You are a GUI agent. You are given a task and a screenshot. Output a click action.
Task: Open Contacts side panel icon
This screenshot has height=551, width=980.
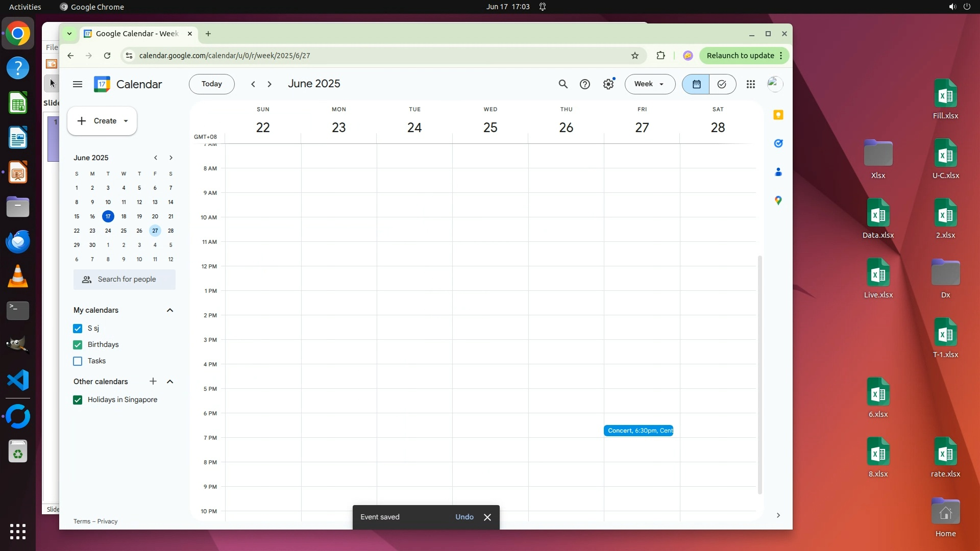[x=778, y=172]
